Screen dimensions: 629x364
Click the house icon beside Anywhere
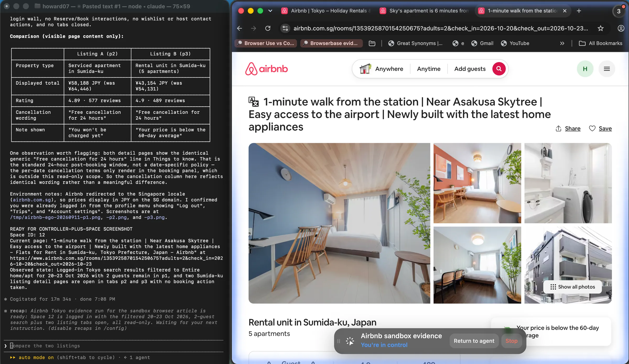tap(365, 69)
